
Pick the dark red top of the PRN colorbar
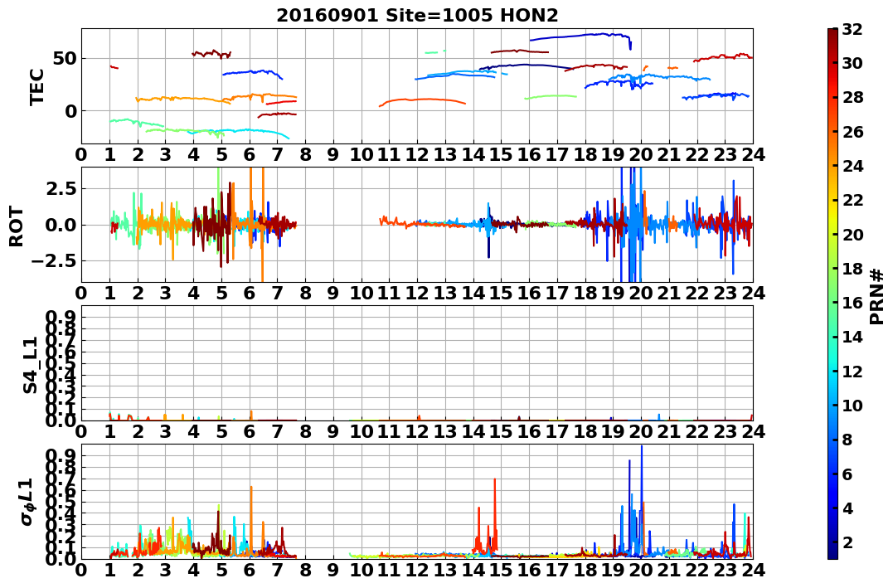[832, 33]
